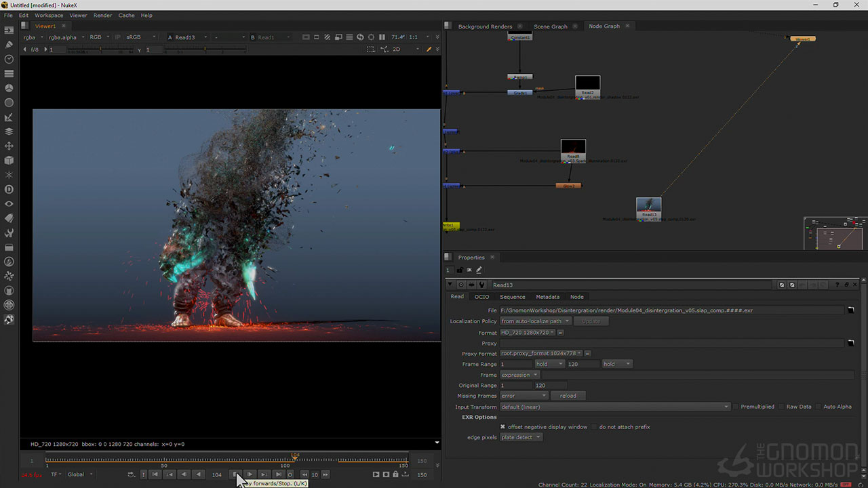
Task: Click the file browse icon beside the File path
Action: 850,310
